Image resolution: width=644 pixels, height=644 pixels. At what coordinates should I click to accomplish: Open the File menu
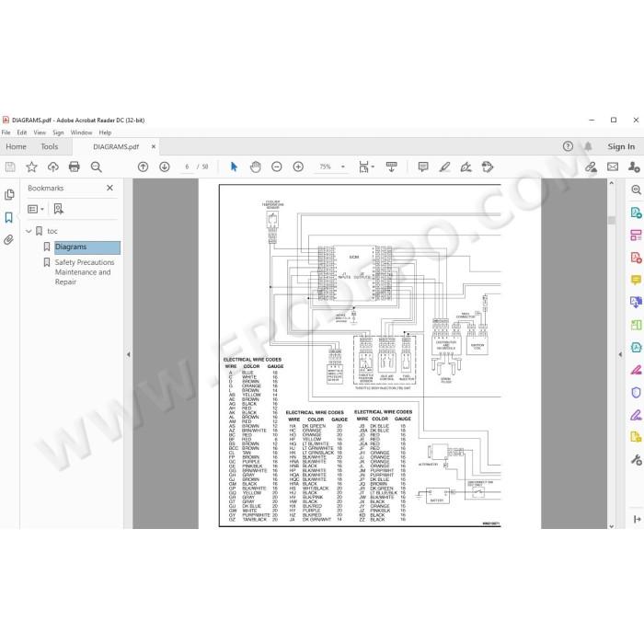pyautogui.click(x=6, y=132)
